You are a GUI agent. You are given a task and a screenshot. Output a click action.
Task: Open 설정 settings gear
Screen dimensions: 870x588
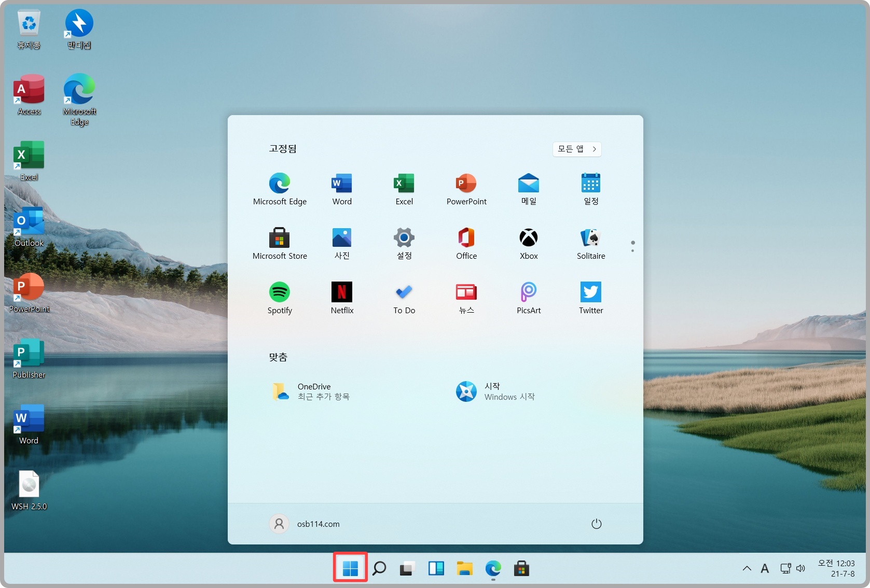pyautogui.click(x=404, y=244)
